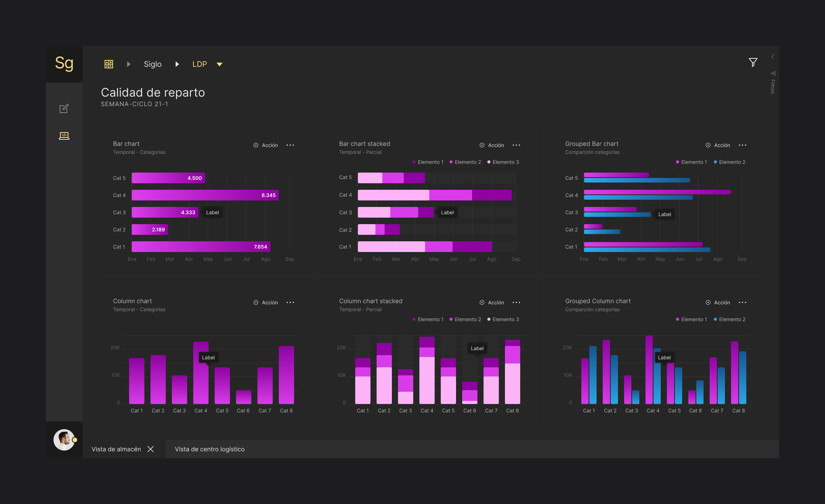Click the Cat 3 bar showing 4.333

[x=165, y=212]
